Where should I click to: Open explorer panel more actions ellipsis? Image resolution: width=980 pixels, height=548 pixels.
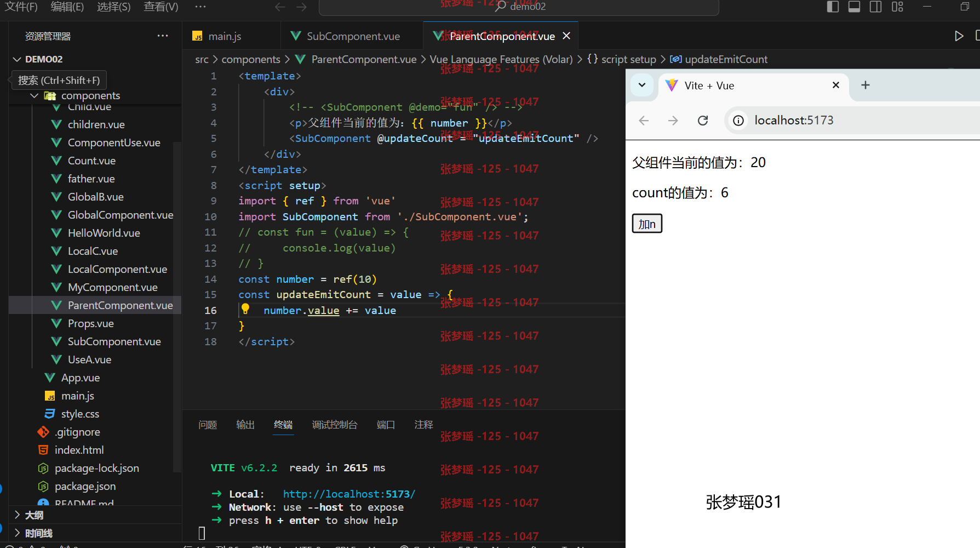pos(163,36)
